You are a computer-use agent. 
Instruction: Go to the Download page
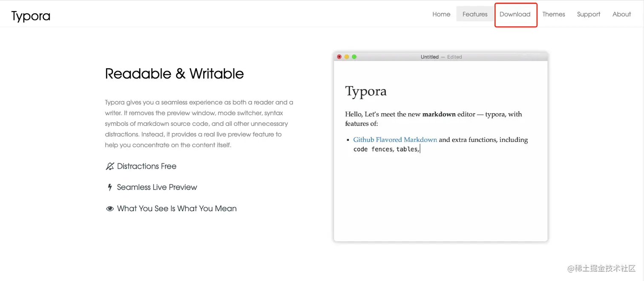tap(515, 14)
